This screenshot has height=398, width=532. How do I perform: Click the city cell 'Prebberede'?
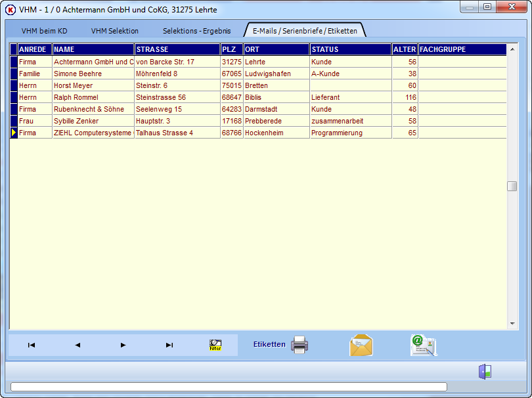click(x=277, y=121)
